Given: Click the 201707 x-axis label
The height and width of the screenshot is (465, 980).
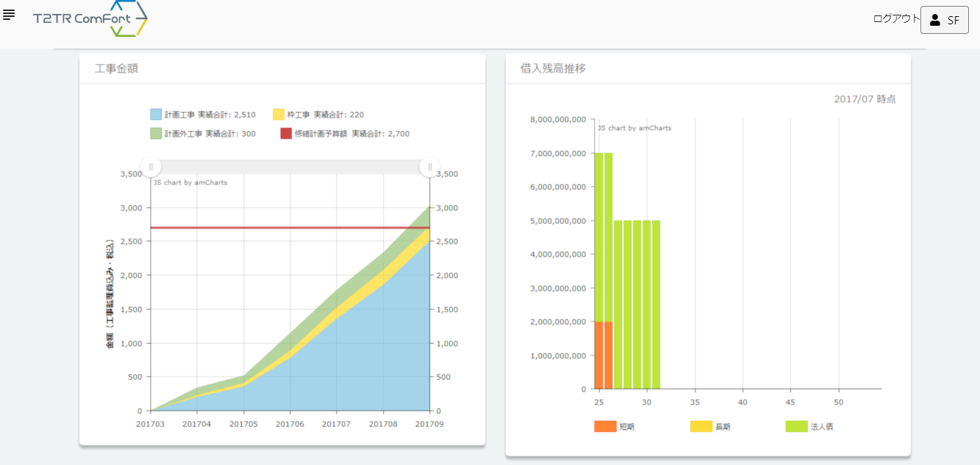Looking at the screenshot, I should point(336,424).
